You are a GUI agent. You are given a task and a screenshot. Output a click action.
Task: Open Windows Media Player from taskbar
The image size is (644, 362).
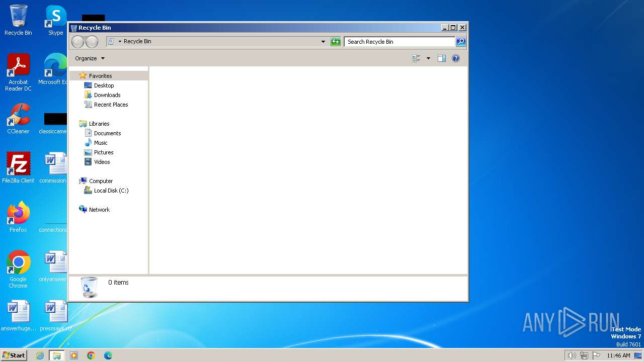point(74,355)
